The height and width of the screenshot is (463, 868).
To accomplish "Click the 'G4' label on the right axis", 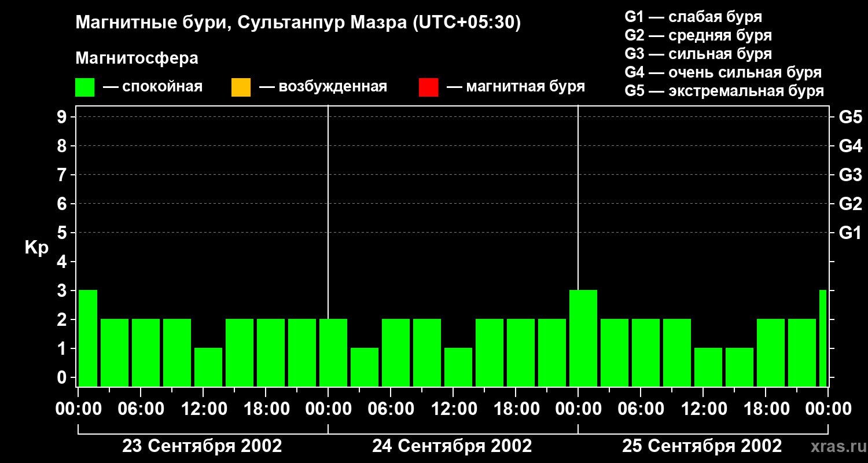I will click(851, 146).
